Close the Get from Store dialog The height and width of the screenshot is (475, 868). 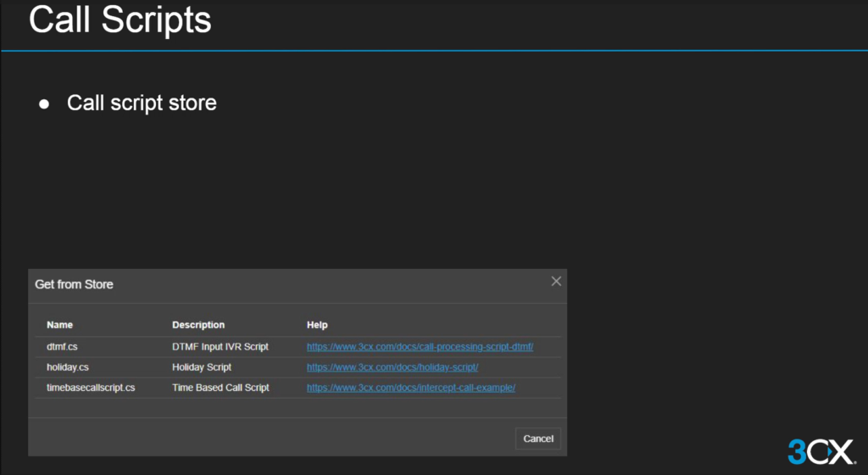pyautogui.click(x=556, y=282)
